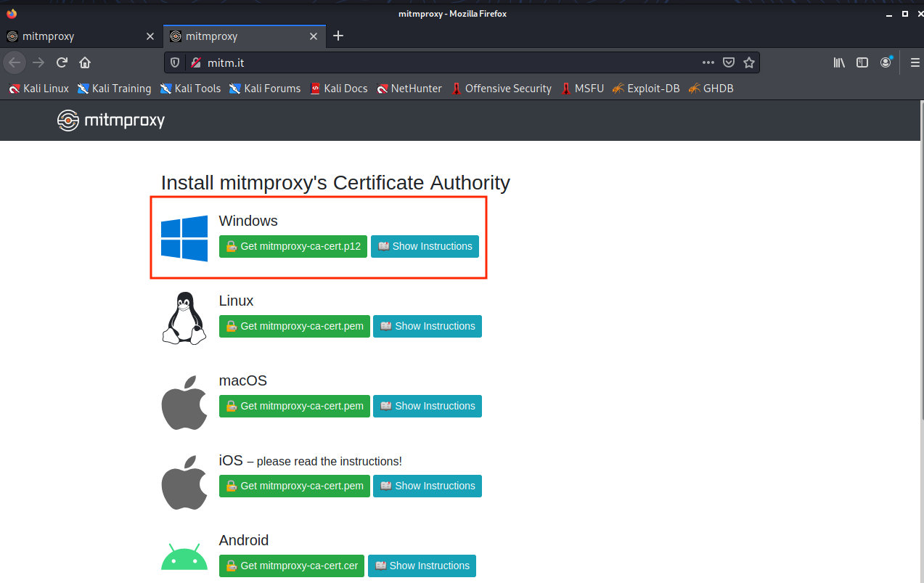Screen dimensions: 924x583
Task: Open the Library history and bookmarks icon
Action: [x=839, y=62]
